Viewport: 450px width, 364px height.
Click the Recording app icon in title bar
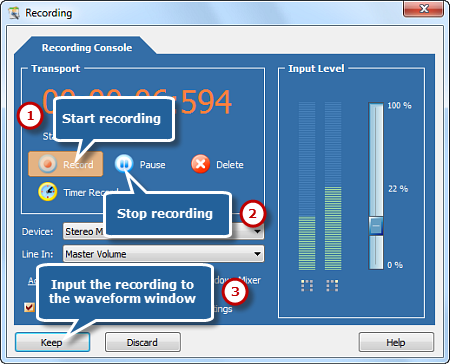(14, 13)
